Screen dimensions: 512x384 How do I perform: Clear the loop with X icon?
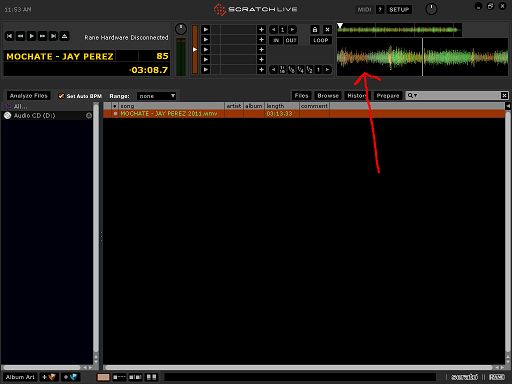click(327, 30)
